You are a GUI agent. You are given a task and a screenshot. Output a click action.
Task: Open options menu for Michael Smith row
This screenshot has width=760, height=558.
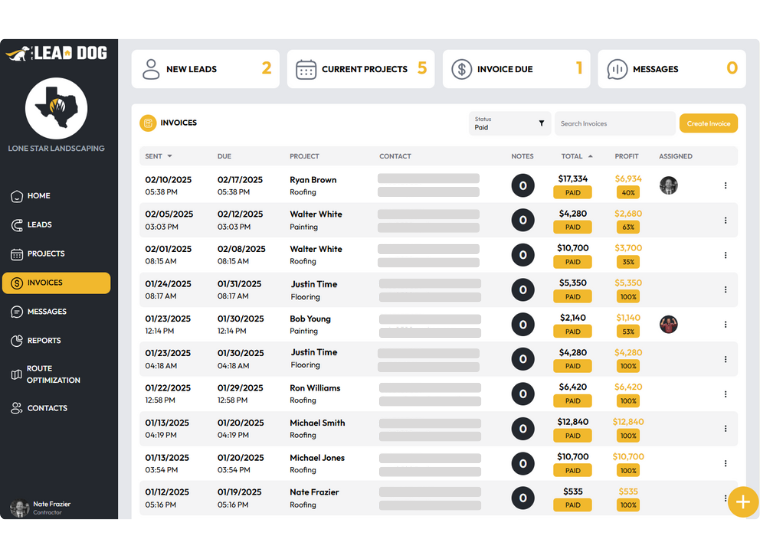725,429
